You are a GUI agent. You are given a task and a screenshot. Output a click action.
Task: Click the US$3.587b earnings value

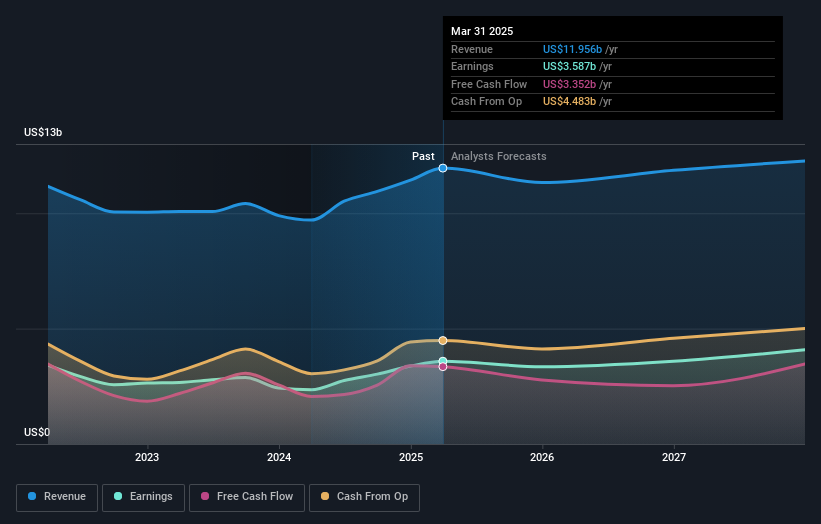(x=569, y=66)
